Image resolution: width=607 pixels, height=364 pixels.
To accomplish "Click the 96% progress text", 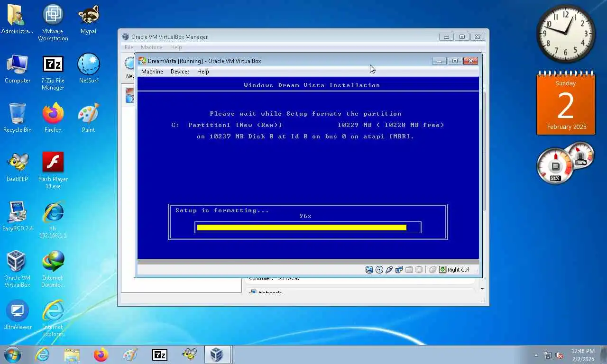I will click(305, 216).
